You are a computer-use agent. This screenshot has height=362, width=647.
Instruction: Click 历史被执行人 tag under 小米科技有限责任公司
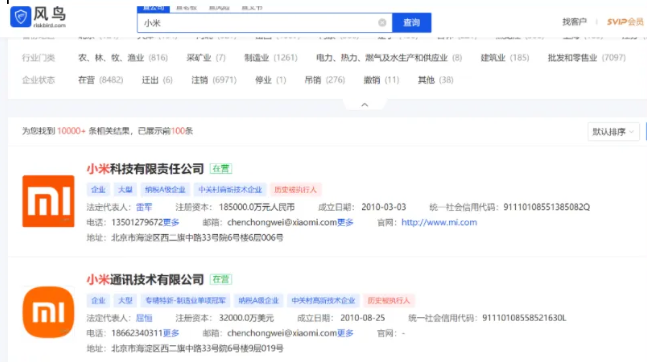click(x=295, y=189)
